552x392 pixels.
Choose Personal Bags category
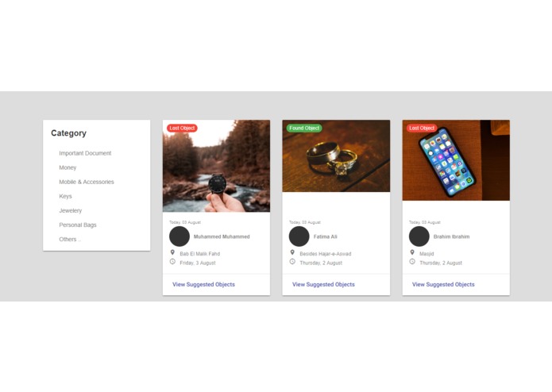pos(78,225)
